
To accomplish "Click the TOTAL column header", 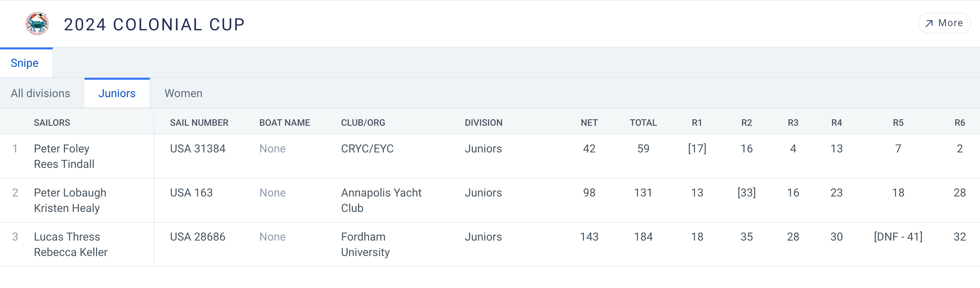I will point(643,123).
